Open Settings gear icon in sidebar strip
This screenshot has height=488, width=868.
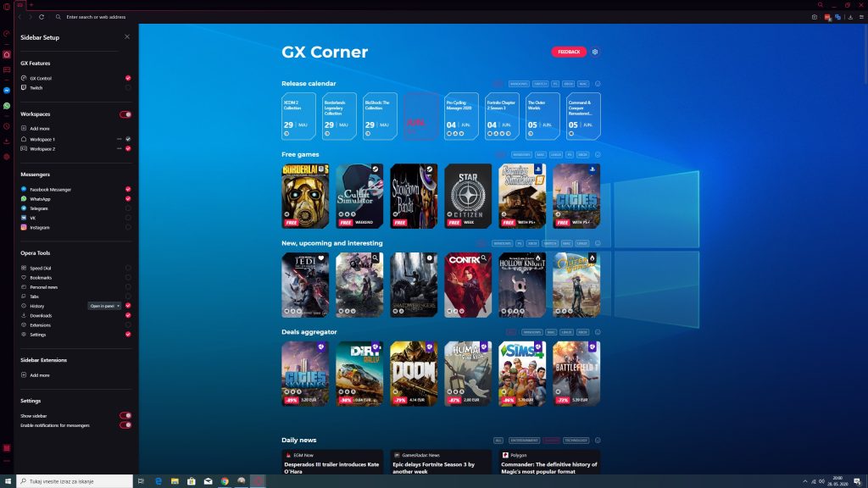(x=7, y=157)
